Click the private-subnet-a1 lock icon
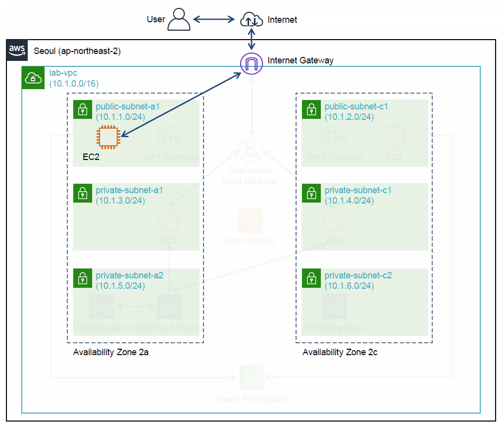This screenshot has height=424, width=504. click(83, 193)
